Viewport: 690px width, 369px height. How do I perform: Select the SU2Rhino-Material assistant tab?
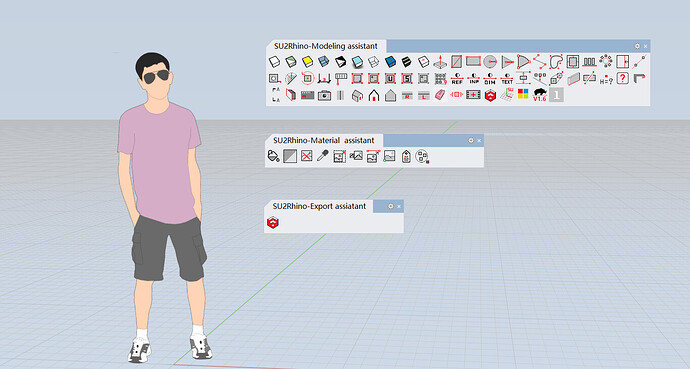(323, 140)
